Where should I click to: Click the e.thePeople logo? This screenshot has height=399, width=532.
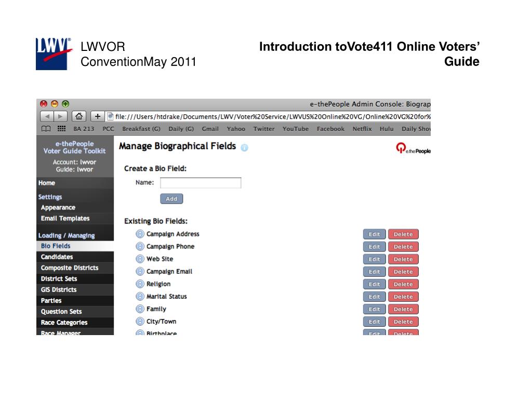(413, 148)
